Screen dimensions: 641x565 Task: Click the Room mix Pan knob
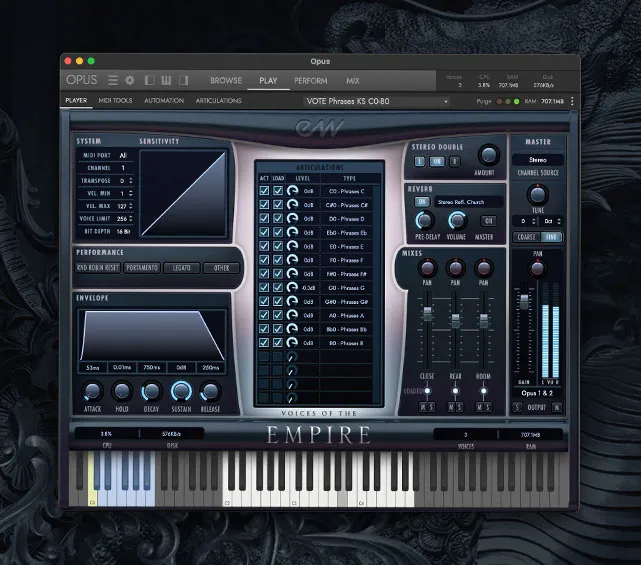pos(484,268)
